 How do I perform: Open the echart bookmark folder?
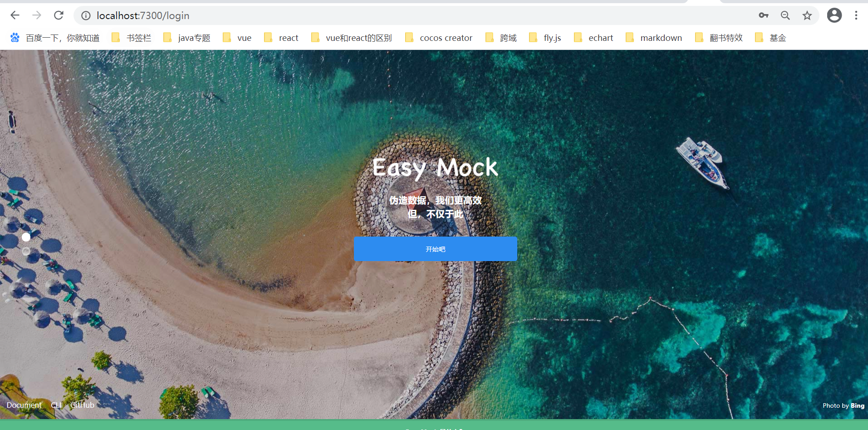click(x=593, y=38)
